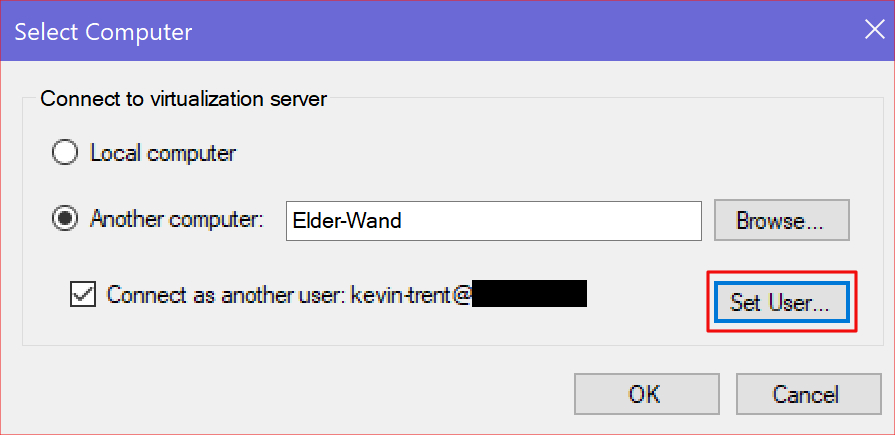The image size is (895, 435).
Task: Click the 'Connect to virtualization server' group label
Action: pyautogui.click(x=183, y=98)
